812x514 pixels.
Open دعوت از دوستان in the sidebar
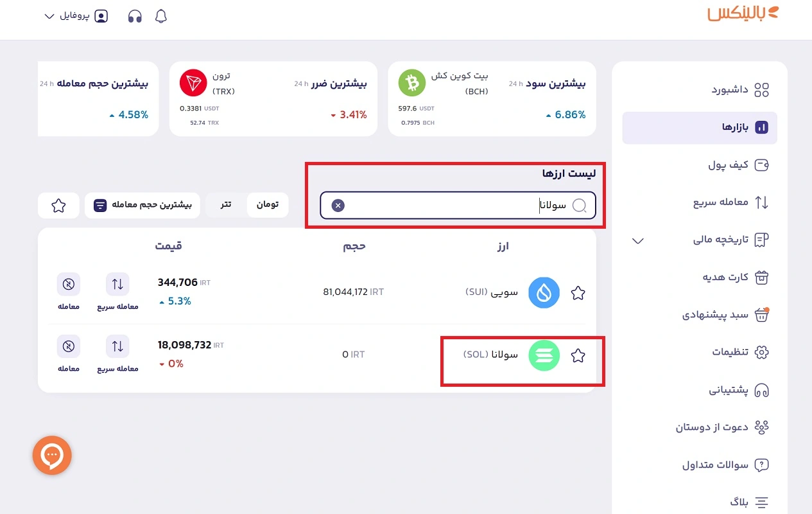[x=700, y=427]
